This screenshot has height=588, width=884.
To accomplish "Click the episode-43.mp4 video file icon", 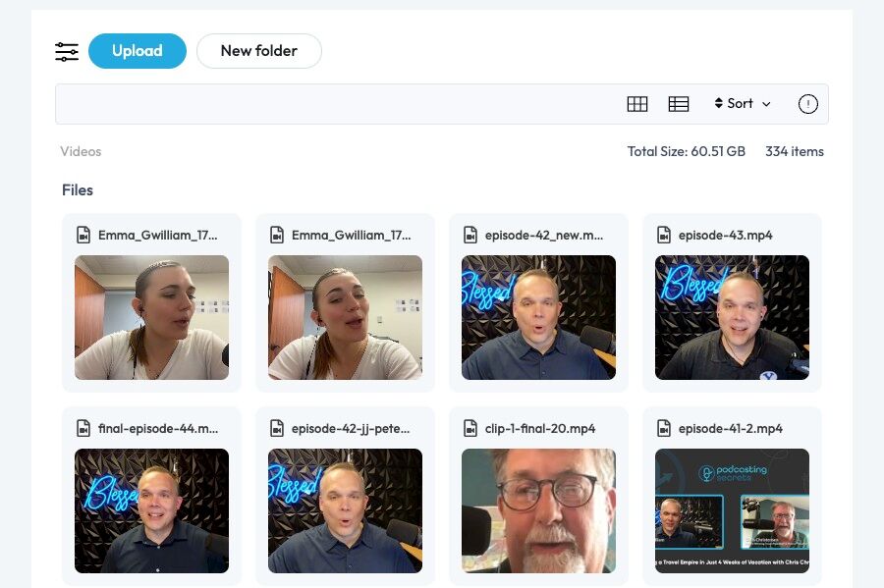I will (x=664, y=235).
